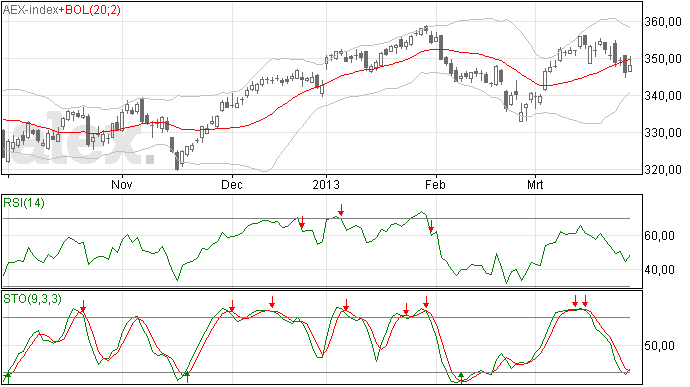Click the Dec date axis label
The height and width of the screenshot is (387, 690).
pyautogui.click(x=232, y=184)
